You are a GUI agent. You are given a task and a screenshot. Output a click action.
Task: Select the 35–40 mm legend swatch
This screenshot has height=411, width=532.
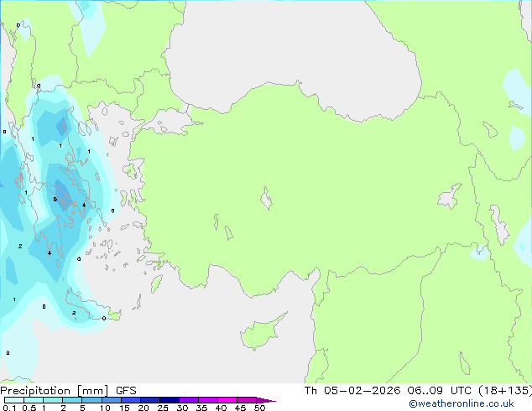click(208, 400)
